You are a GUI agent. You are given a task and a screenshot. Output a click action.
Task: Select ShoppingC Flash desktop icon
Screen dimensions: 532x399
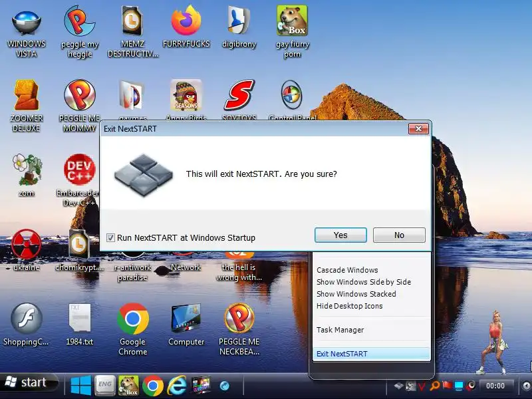point(26,325)
